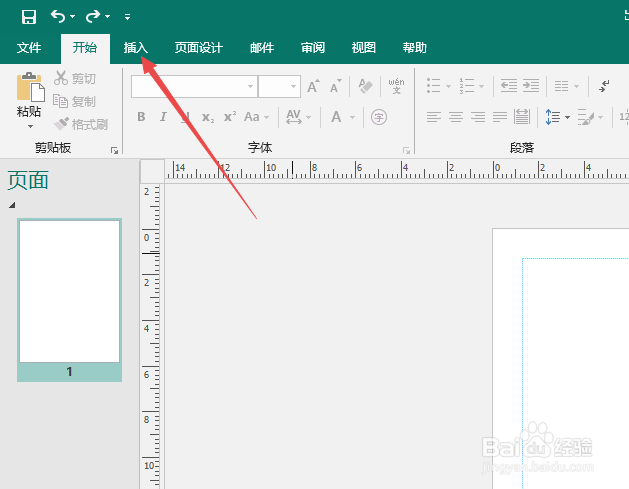Click the increase font size icon
629x489 pixels.
point(313,86)
